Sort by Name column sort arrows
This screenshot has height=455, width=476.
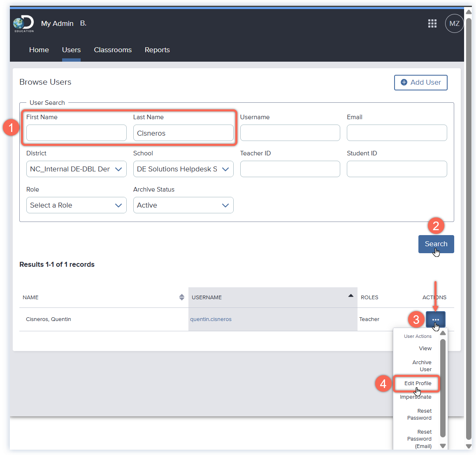181,297
